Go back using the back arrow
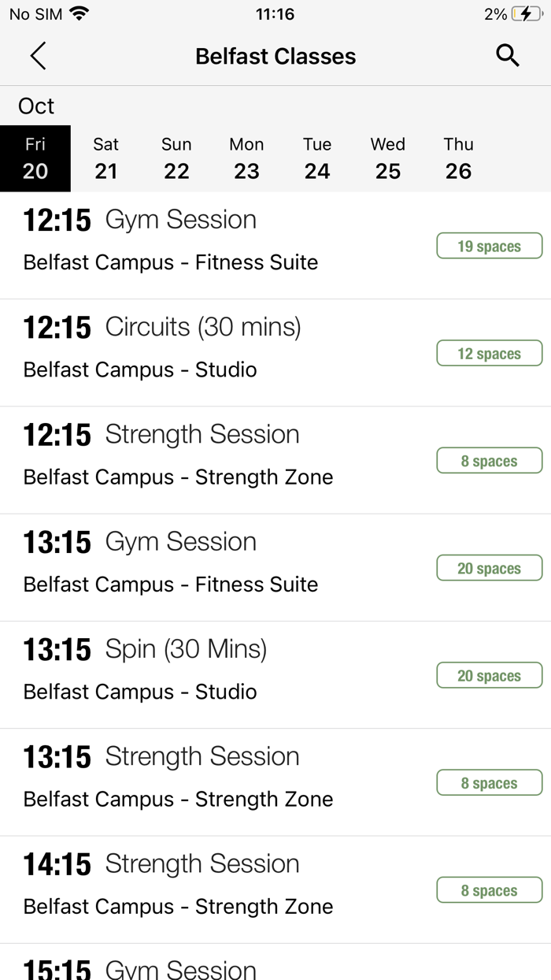The image size is (551, 980). pos(38,56)
